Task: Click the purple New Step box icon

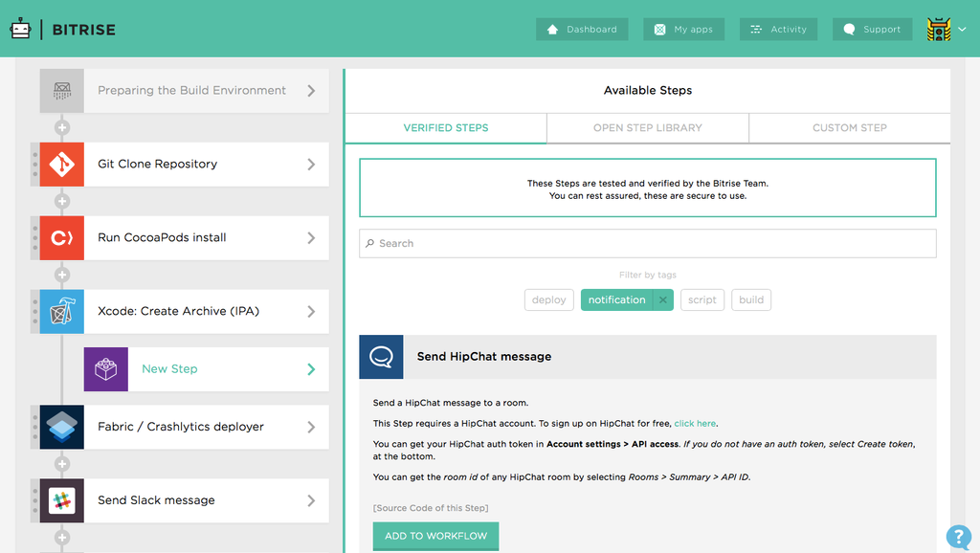Action: coord(106,369)
